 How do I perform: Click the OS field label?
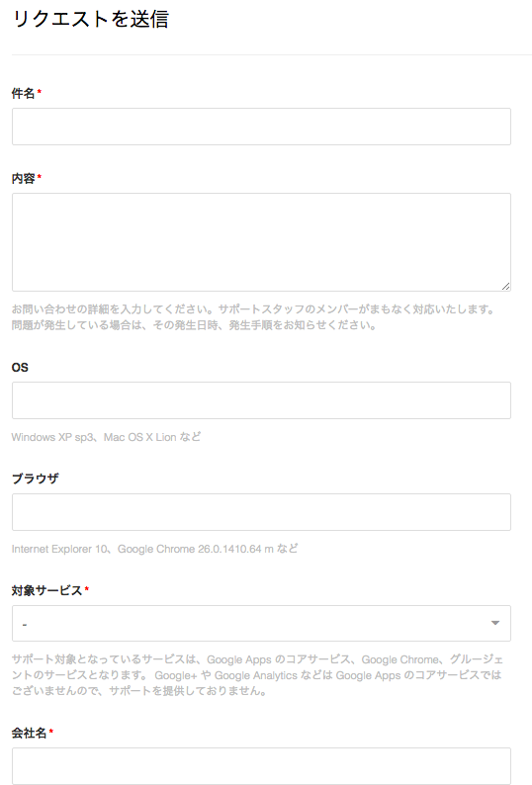click(x=20, y=368)
